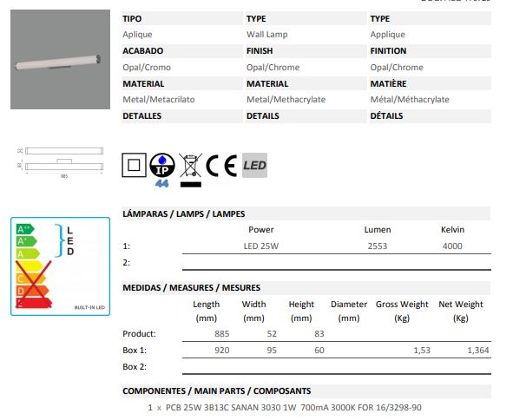Click the 2553 lumen value
Viewport: 513px width, 420px height.
point(378,246)
